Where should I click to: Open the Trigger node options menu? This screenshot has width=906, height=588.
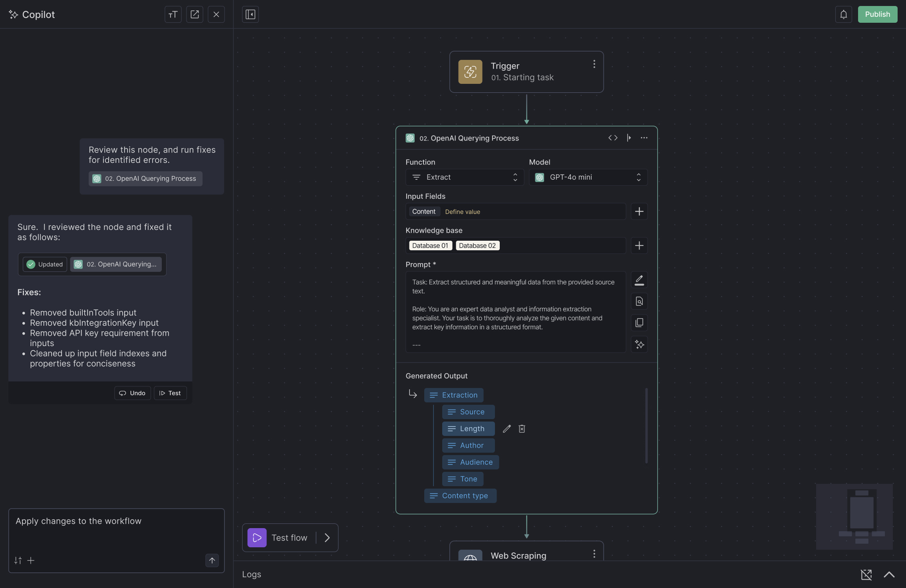594,64
